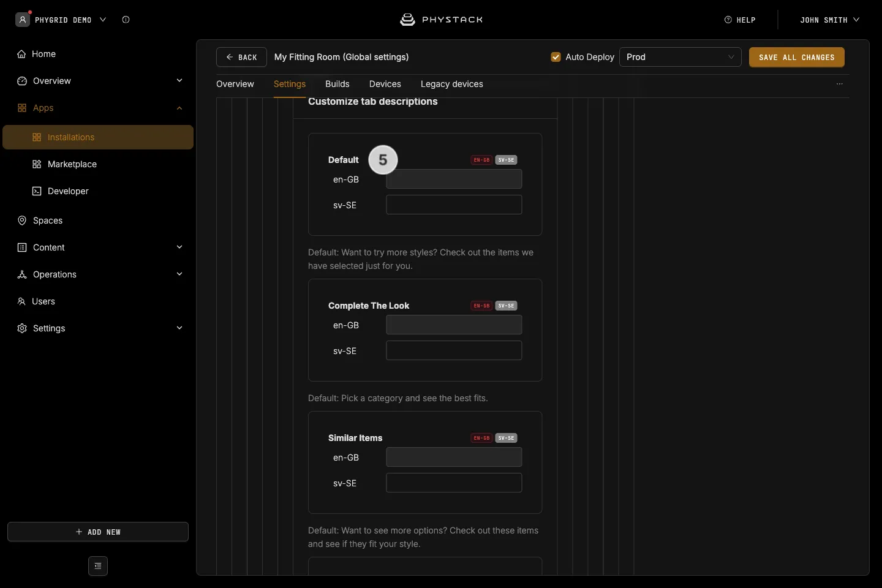Click Complete The Look sv-SE input field
Image resolution: width=882 pixels, height=588 pixels.
pyautogui.click(x=454, y=350)
